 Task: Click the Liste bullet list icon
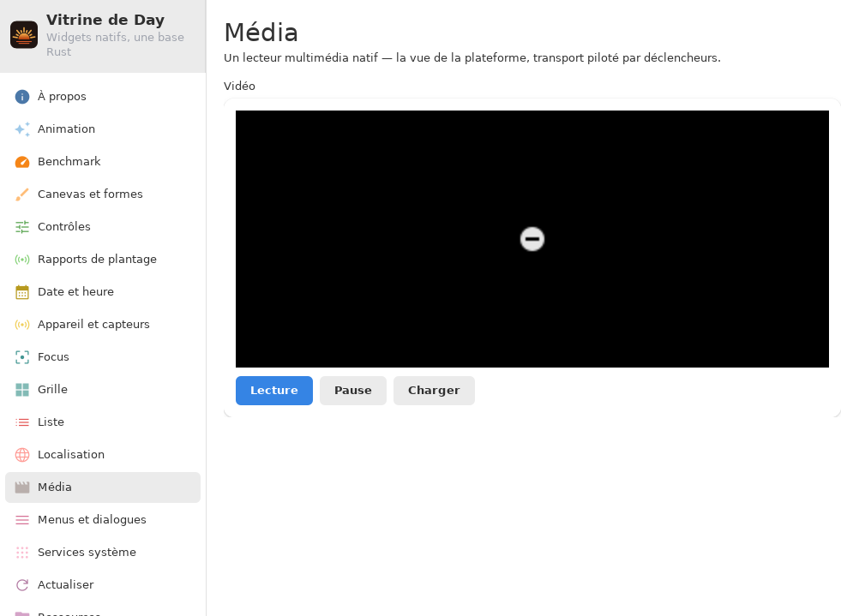[22, 422]
